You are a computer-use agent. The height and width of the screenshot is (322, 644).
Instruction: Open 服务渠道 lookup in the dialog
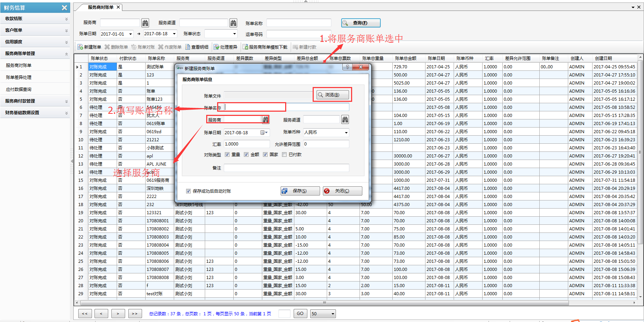345,120
